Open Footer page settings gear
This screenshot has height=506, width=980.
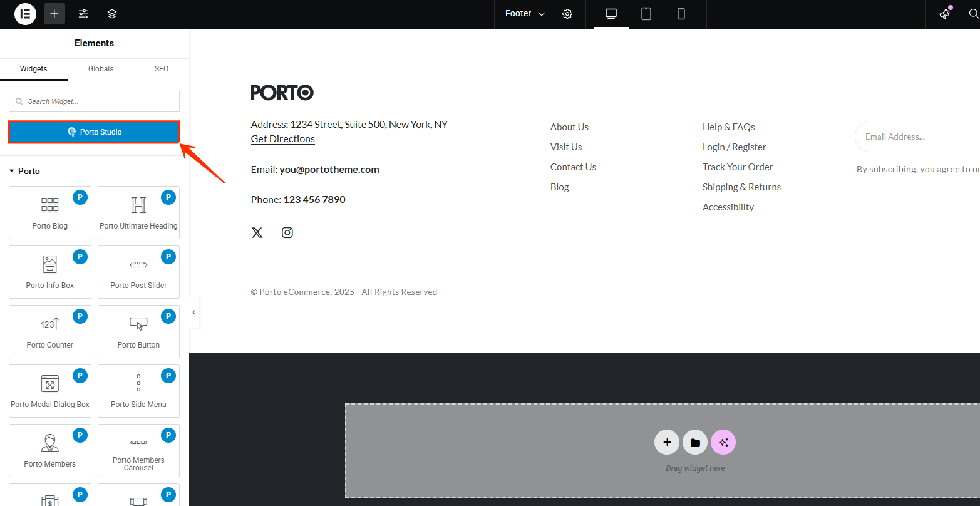click(x=567, y=14)
